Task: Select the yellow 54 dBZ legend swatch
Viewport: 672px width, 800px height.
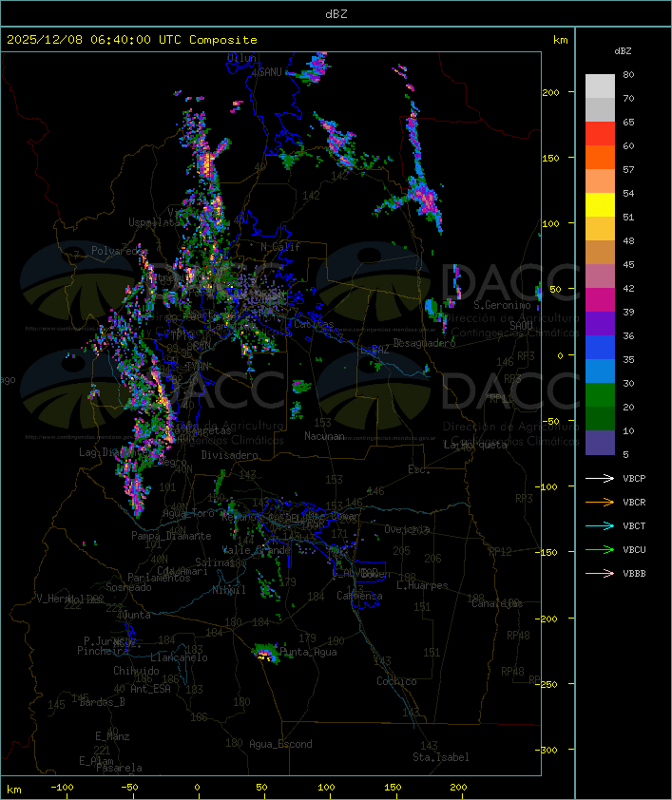Action: [600, 205]
